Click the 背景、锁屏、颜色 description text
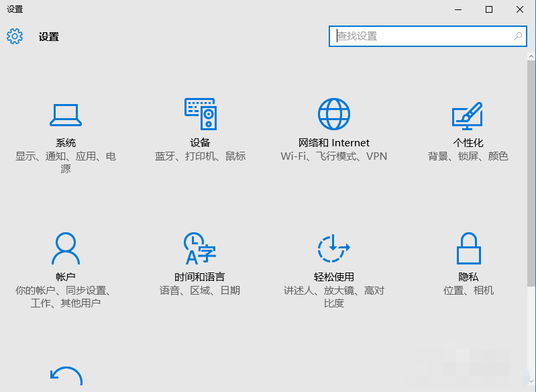This screenshot has width=536, height=392. [468, 156]
